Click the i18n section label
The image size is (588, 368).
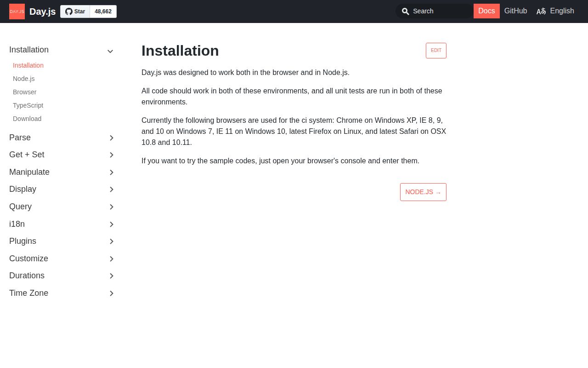point(17,224)
